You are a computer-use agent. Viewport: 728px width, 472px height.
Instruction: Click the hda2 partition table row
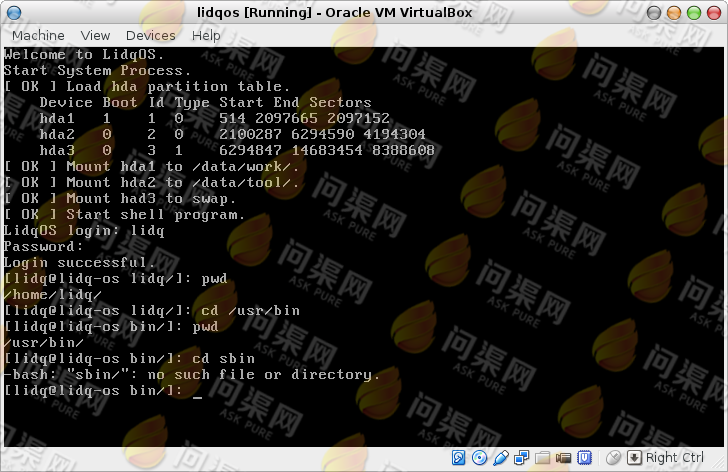[233, 135]
